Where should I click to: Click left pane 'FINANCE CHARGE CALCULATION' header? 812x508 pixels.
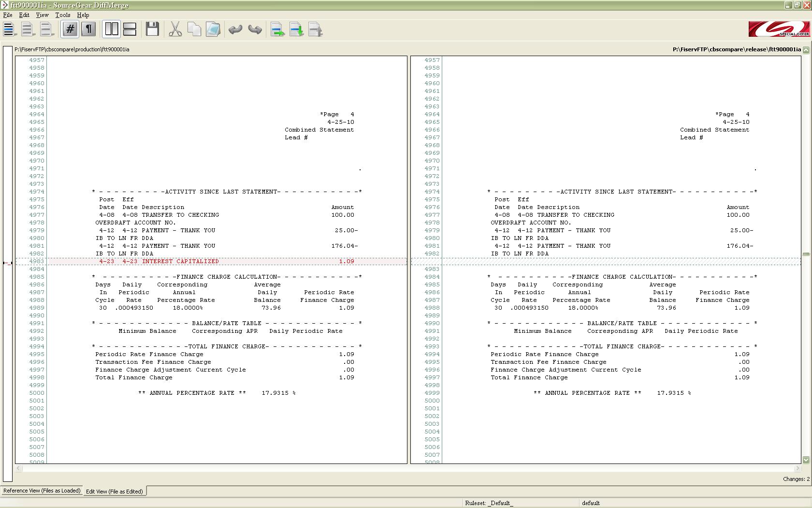click(x=227, y=277)
